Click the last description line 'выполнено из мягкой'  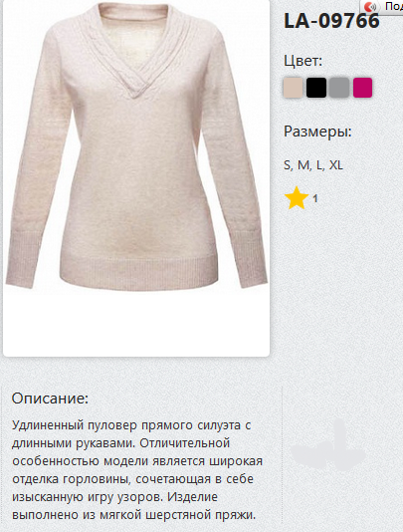coord(133,515)
